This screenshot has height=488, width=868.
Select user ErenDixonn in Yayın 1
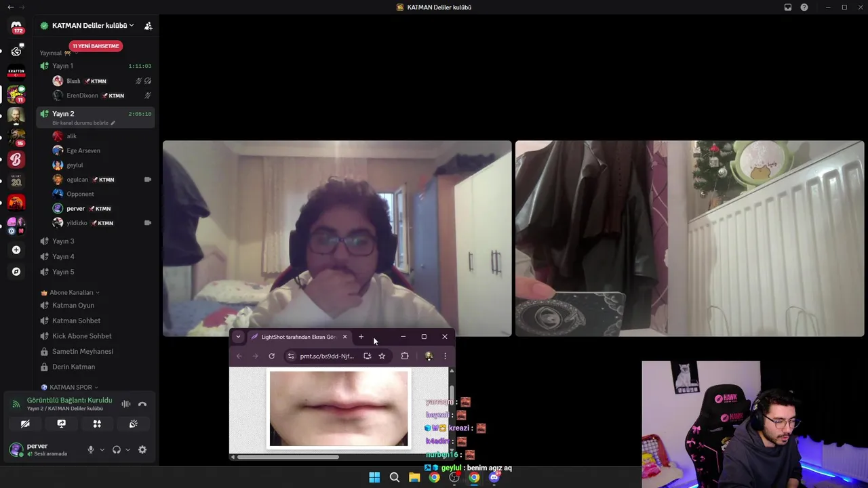click(102, 96)
